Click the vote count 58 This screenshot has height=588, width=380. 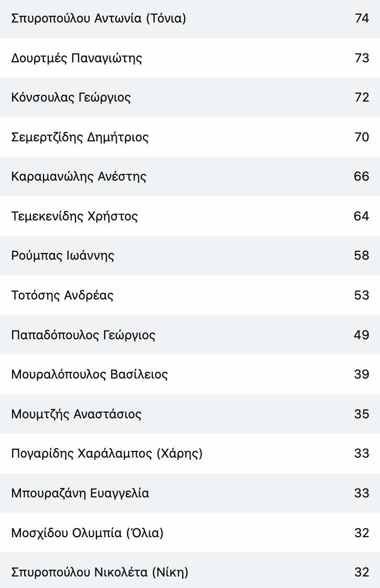click(361, 256)
